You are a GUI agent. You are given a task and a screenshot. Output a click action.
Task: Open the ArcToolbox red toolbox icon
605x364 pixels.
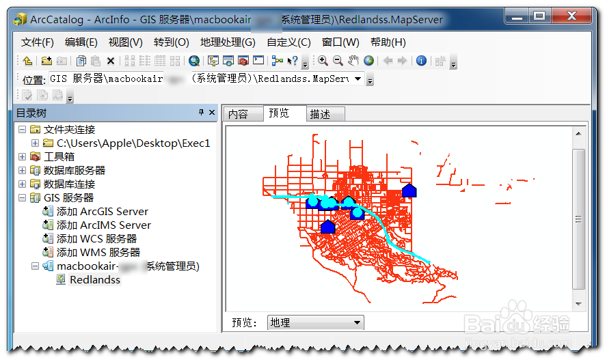click(x=243, y=61)
